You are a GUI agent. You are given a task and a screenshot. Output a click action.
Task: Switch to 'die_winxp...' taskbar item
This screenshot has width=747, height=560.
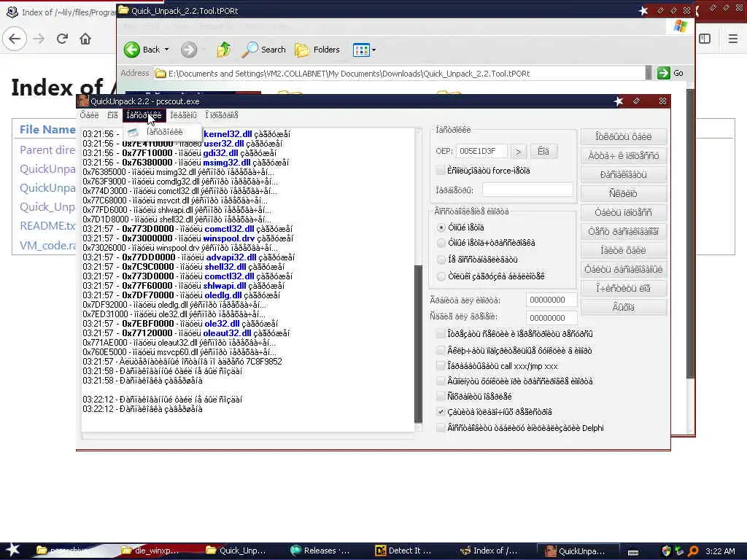[x=149, y=551]
